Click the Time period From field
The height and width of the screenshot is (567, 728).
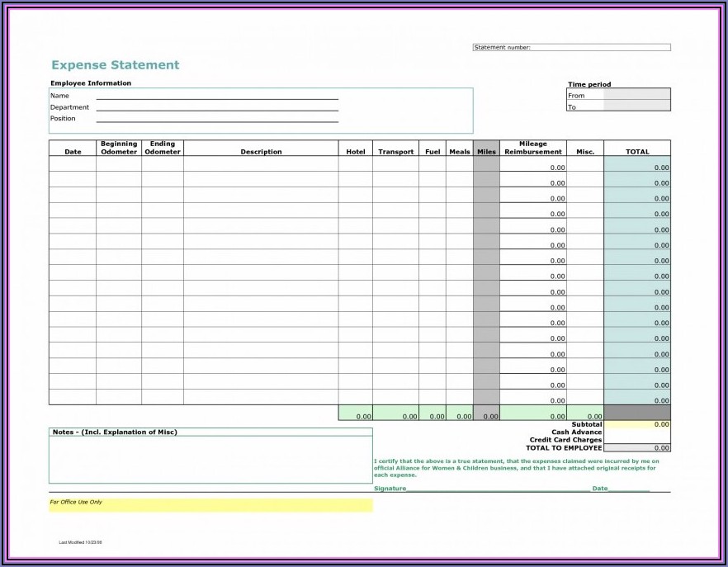(x=636, y=95)
